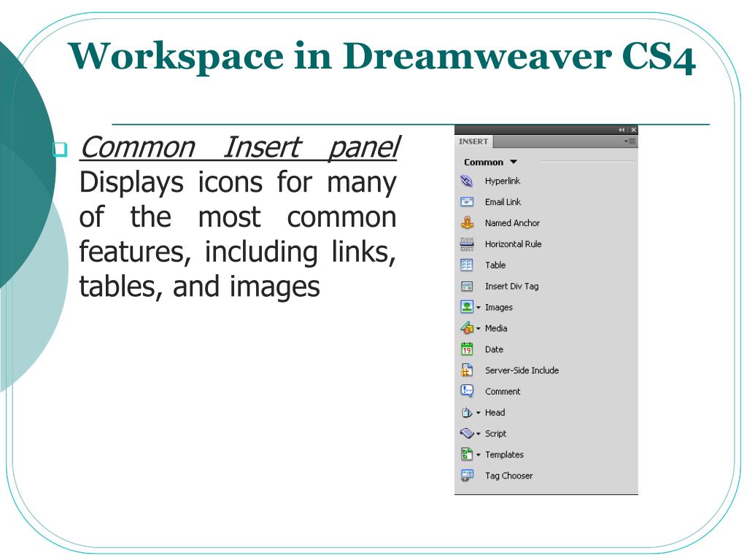Click the underlined Common Insert panel heading
Viewport: 747px width, 560px height.
click(x=239, y=147)
